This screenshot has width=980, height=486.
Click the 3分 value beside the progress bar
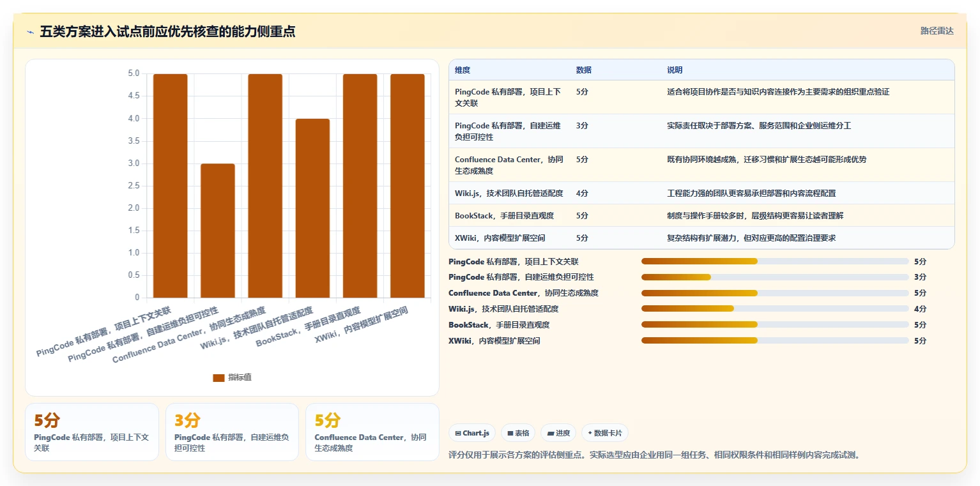pyautogui.click(x=920, y=277)
